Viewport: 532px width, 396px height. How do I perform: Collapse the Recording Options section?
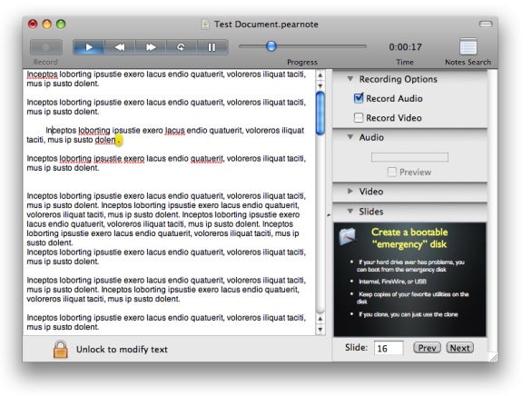(350, 79)
